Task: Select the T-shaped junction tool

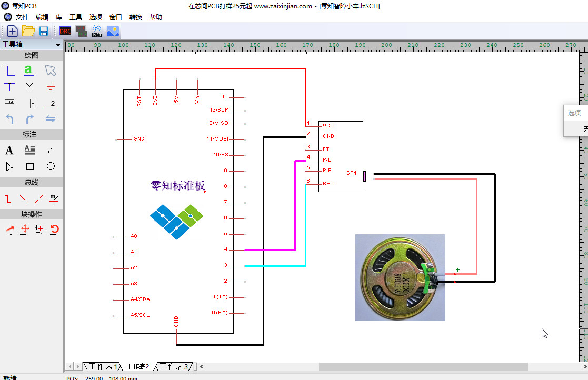Action: 9,86
